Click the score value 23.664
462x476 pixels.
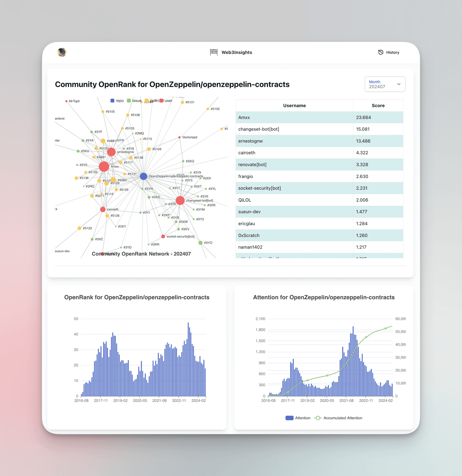point(364,117)
